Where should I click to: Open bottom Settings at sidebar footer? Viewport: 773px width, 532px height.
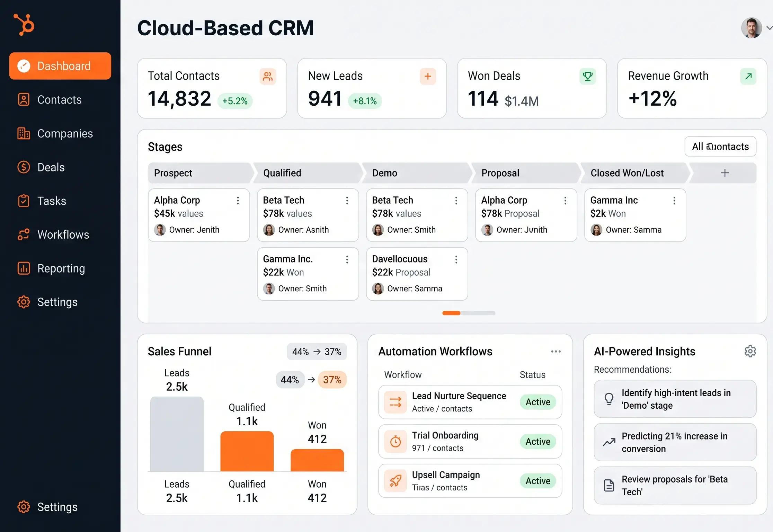47,507
